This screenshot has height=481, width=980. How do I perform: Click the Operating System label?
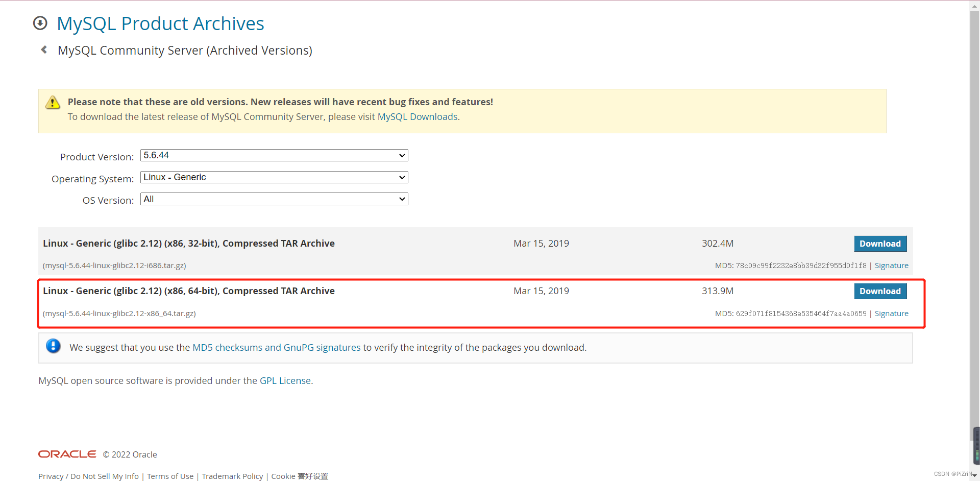click(x=92, y=179)
